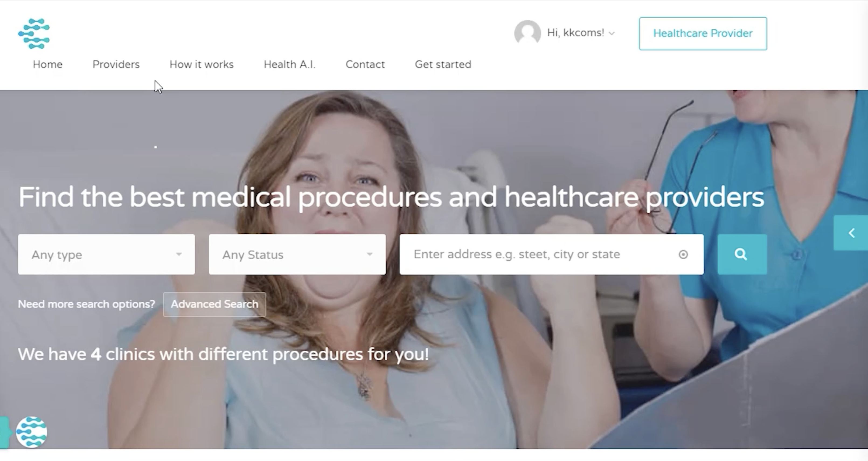The height and width of the screenshot is (461, 868).
Task: Open the left chevron side panel tab
Action: coord(850,233)
